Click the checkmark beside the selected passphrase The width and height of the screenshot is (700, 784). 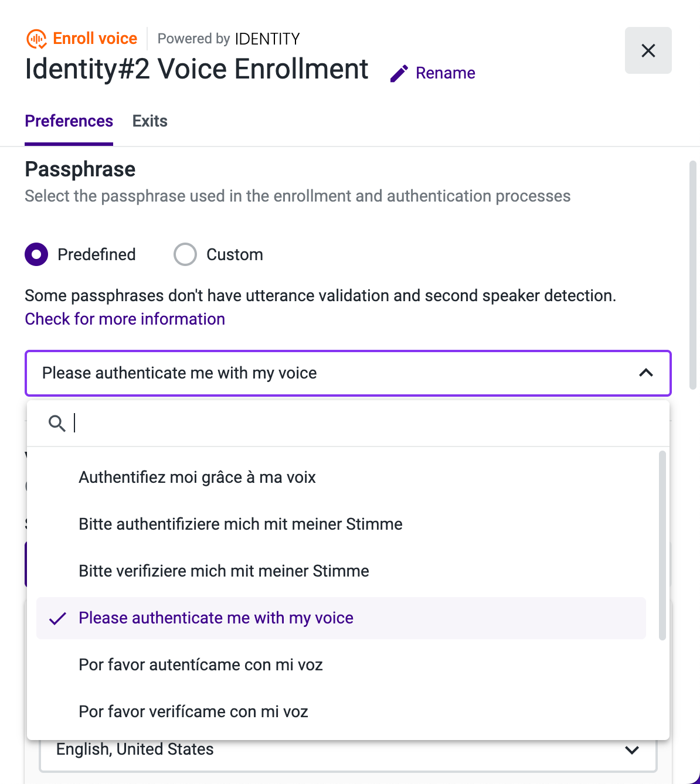coord(57,618)
